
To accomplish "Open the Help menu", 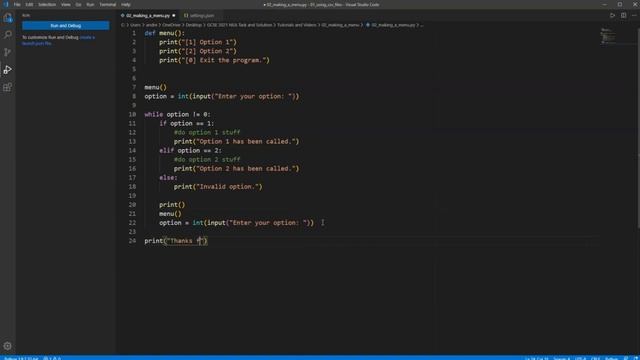I will [126, 4].
